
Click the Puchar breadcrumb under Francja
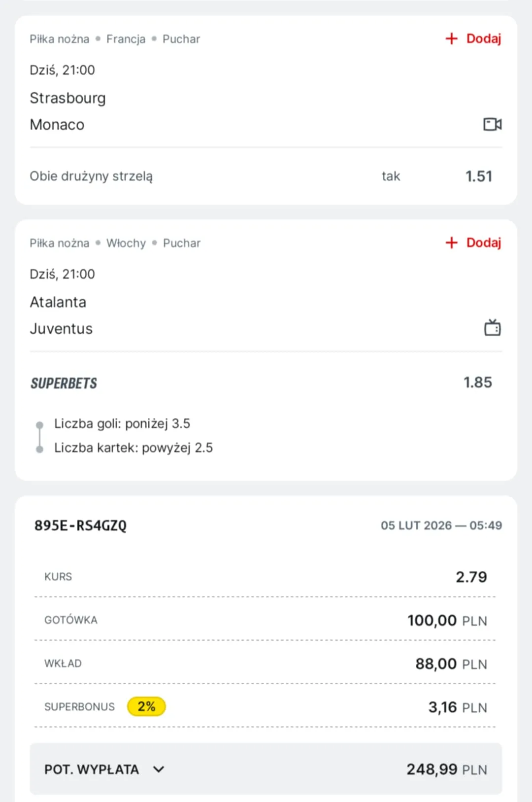pyautogui.click(x=181, y=39)
